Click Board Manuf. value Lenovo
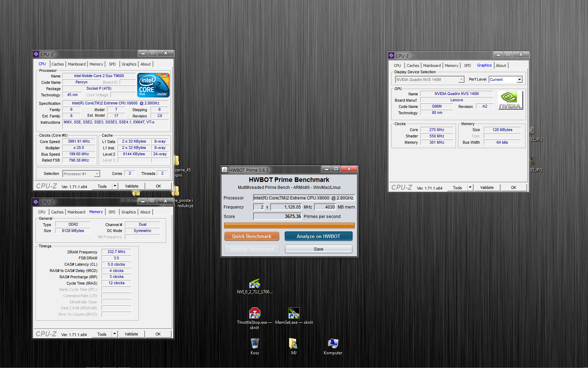Viewport: 588px width, 368px height. 457,100
